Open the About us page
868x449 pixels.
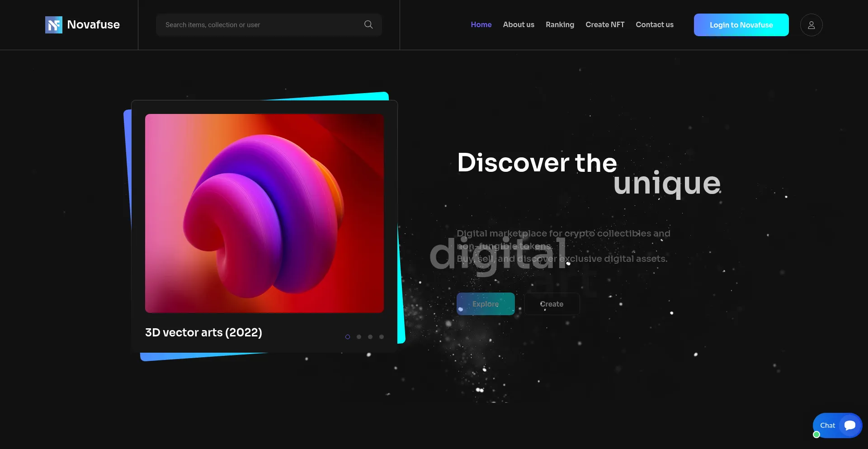click(x=519, y=24)
